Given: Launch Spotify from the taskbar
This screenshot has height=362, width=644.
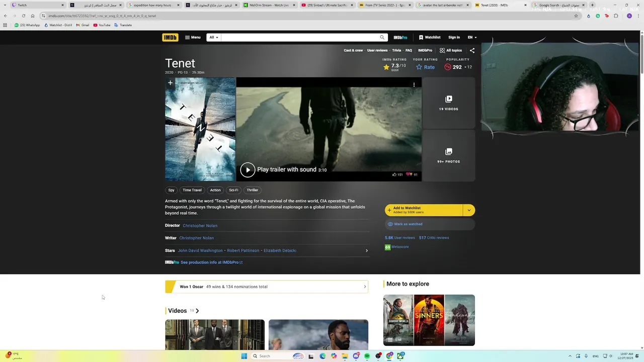Looking at the screenshot, I should pyautogui.click(x=367, y=356).
